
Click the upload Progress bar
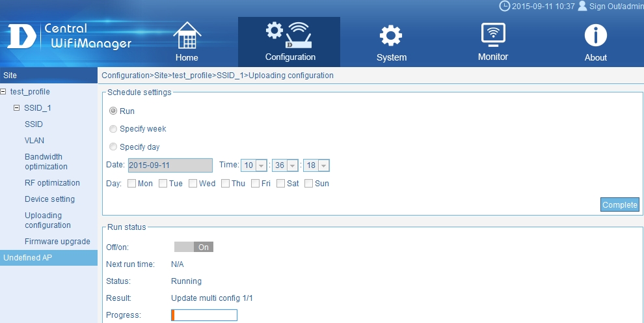pyautogui.click(x=204, y=316)
